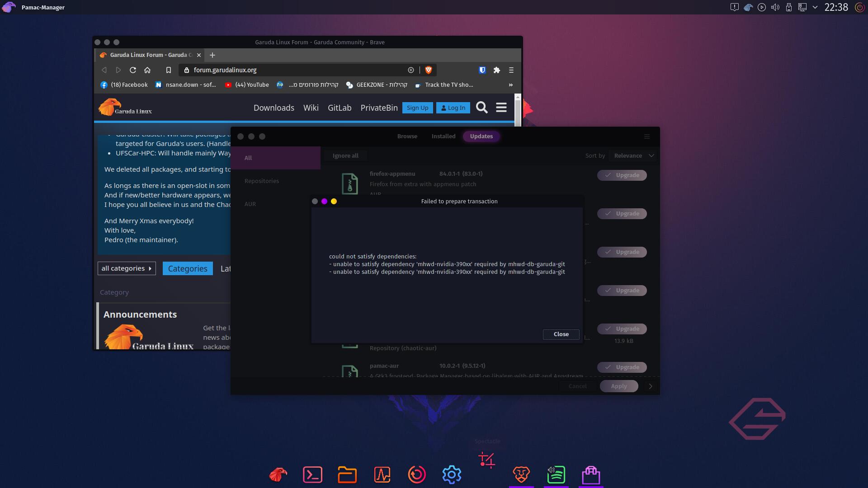Bookmark page with the bookmark icon
The image size is (868, 488).
[x=168, y=70]
